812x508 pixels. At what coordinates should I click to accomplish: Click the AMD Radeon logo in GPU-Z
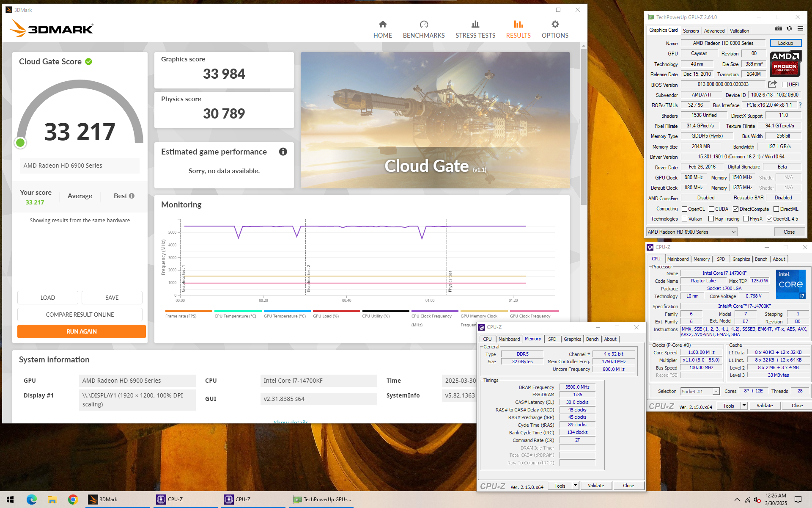tap(785, 63)
